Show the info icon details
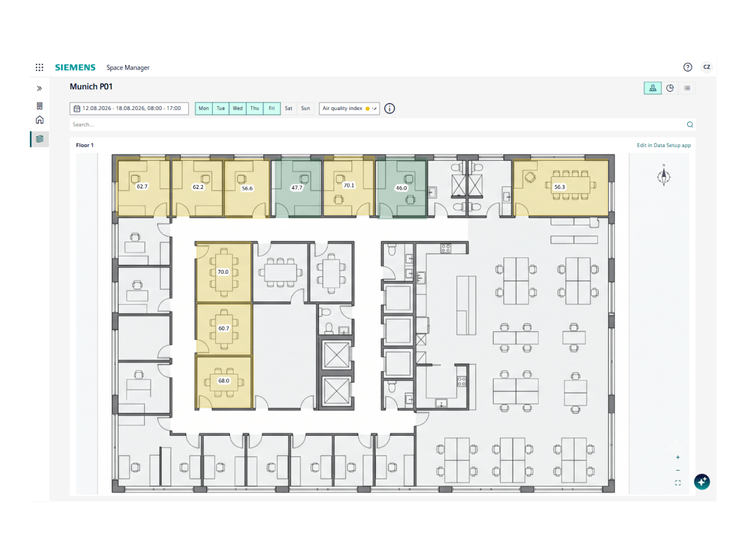The height and width of the screenshot is (560, 747). [389, 108]
